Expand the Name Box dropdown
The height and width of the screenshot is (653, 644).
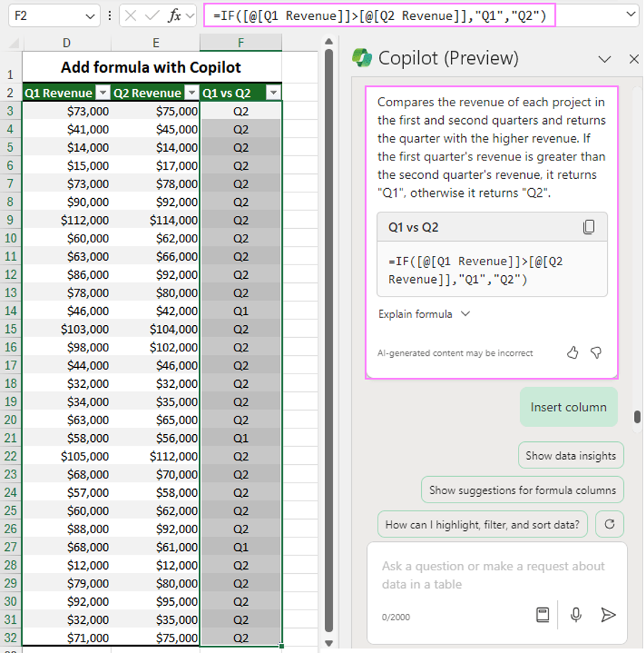91,16
